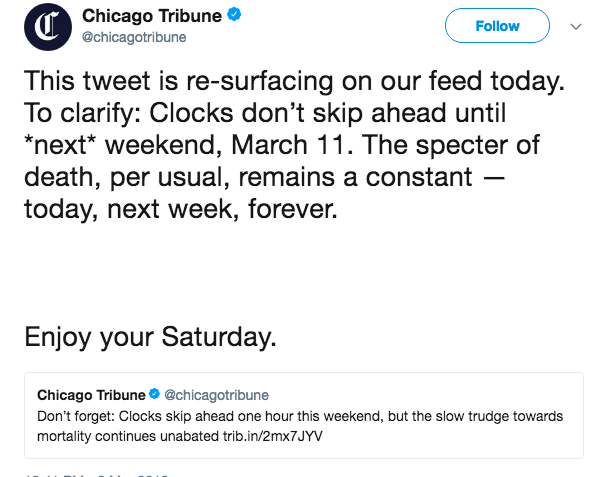Click the Chicago Tribune profile avatar

[47, 27]
